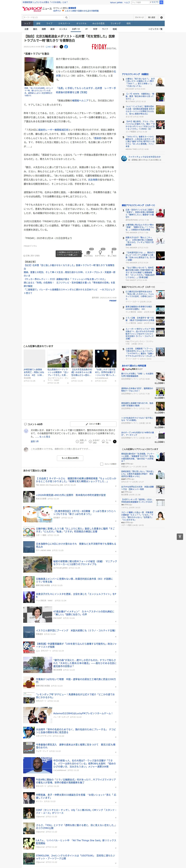The width and height of the screenshot is (186, 868).
Task: Open the 有料 navigation tab
Action: point(128,24)
